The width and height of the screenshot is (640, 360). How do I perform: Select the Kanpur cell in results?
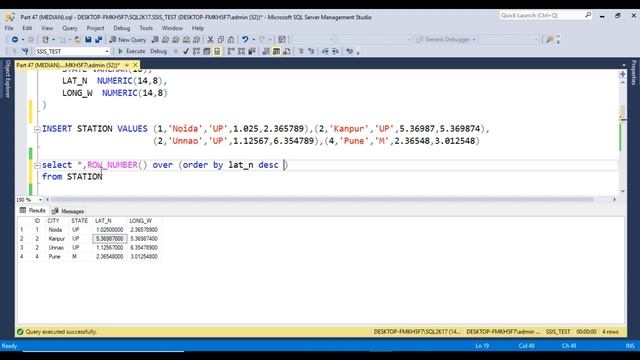56,239
